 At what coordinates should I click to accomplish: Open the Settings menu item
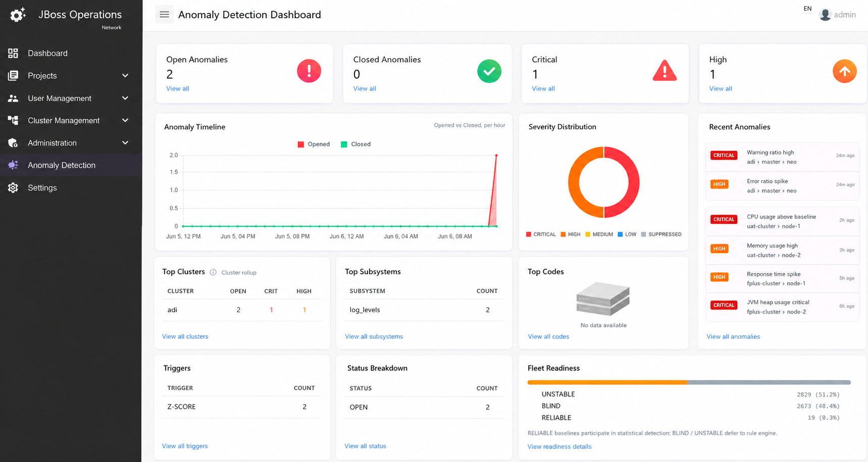tap(71, 188)
